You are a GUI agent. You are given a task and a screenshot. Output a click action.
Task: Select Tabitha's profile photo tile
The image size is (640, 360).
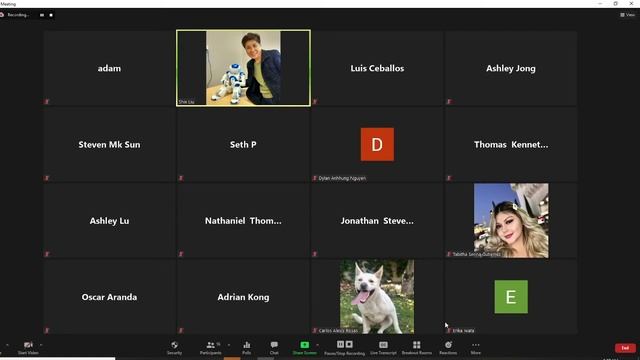511,220
